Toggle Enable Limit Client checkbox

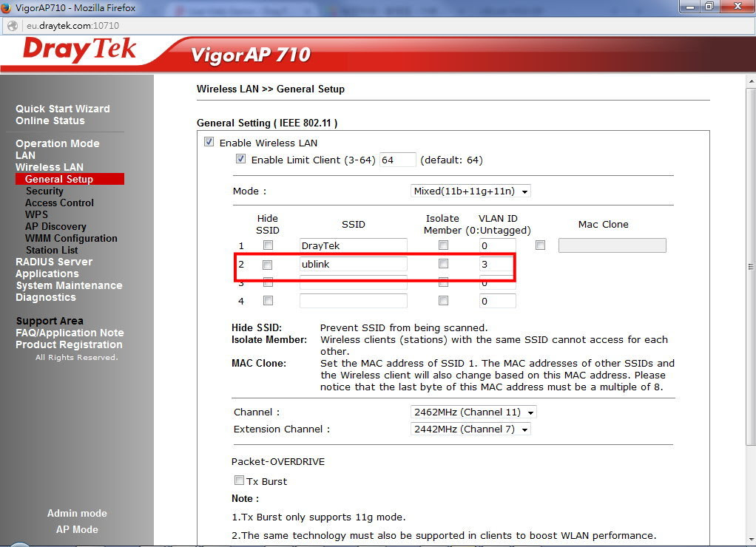tap(240, 159)
